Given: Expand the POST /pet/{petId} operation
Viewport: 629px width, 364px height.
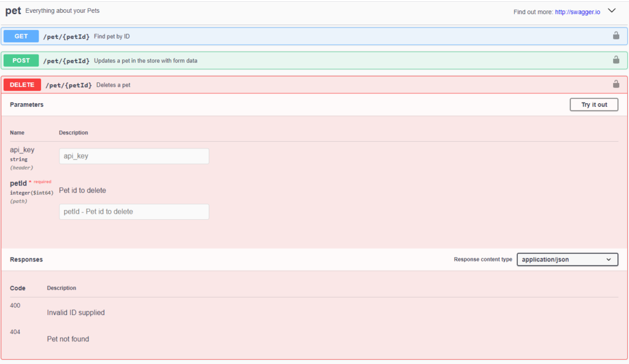Looking at the screenshot, I should click(x=67, y=61).
